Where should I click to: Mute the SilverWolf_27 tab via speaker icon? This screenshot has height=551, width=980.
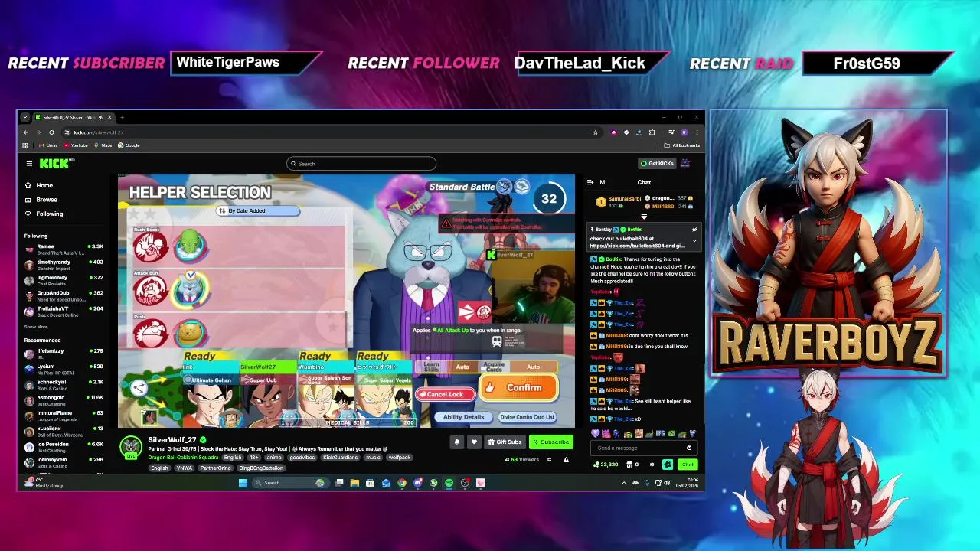click(x=100, y=117)
